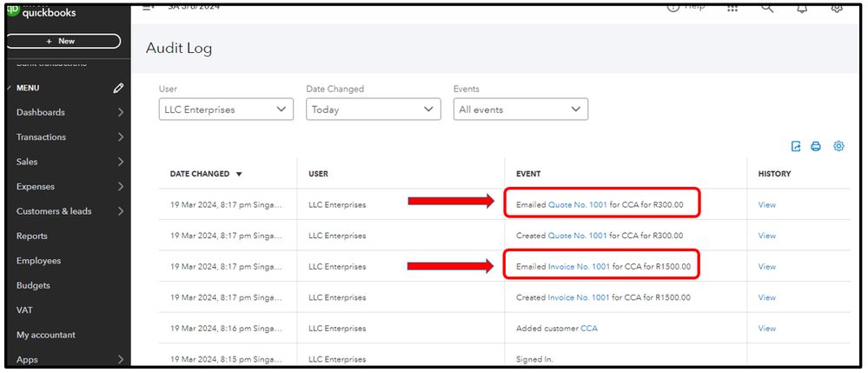Click the + New button
868x373 pixels.
point(63,41)
